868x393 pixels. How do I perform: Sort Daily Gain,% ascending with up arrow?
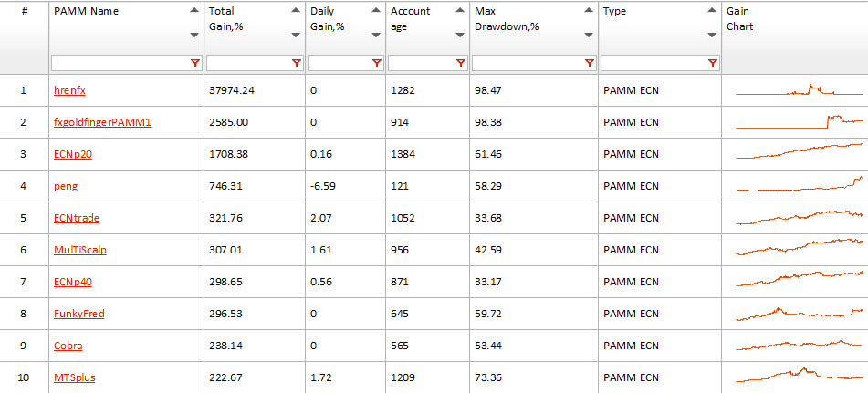tap(376, 11)
